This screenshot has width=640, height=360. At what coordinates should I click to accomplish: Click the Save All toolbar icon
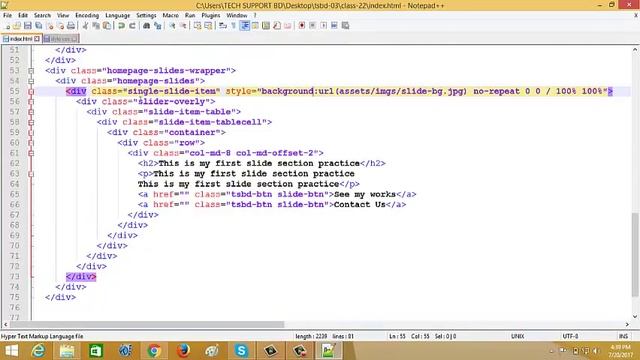coord(39,26)
